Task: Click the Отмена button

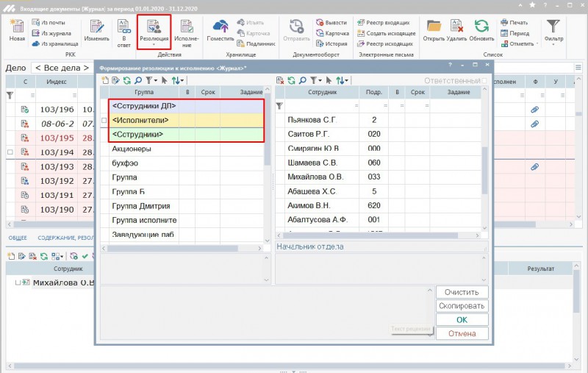Action: click(462, 333)
